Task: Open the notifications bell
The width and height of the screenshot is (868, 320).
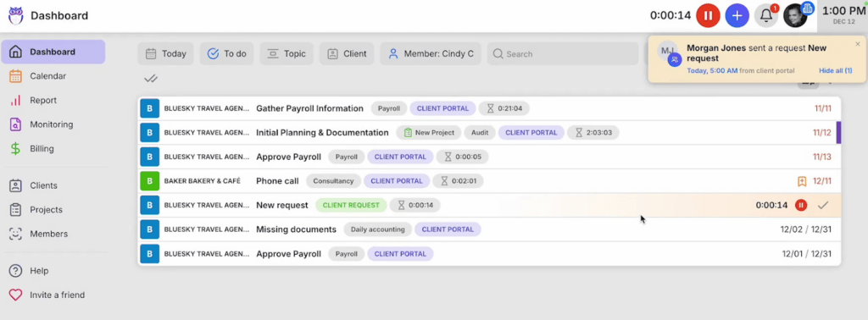Action: click(x=766, y=15)
